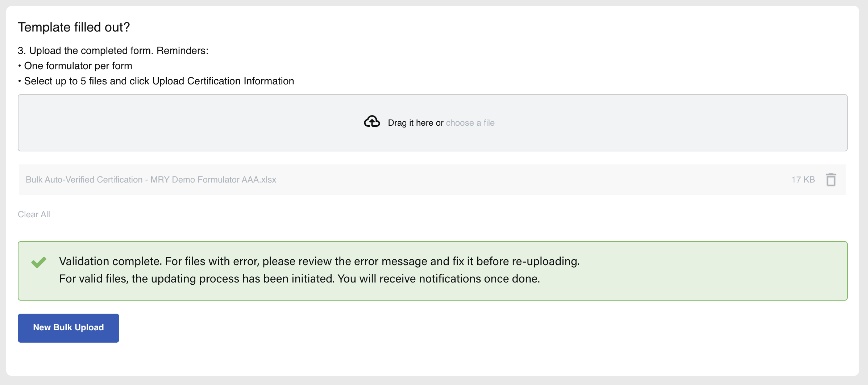
Task: Click the 'Select up to 5 files' reminder
Action: point(156,81)
